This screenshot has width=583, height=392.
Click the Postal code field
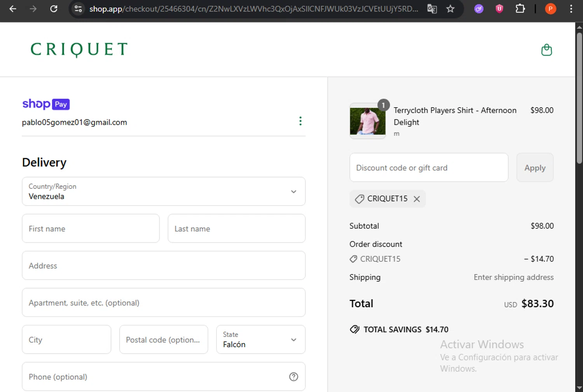pos(164,340)
